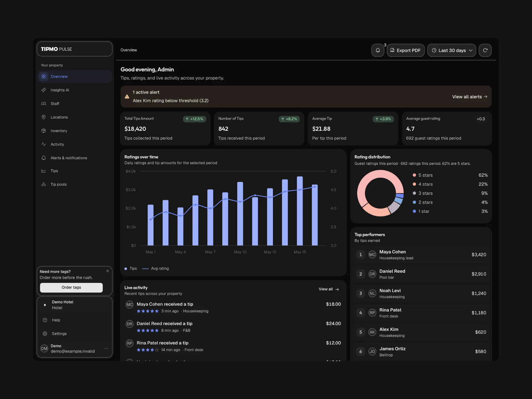Open Alex Kim performer row

tap(421, 332)
